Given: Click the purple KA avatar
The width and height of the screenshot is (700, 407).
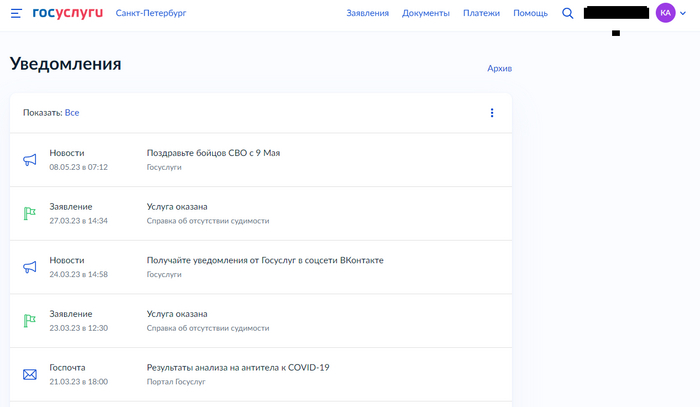Looking at the screenshot, I should point(665,13).
